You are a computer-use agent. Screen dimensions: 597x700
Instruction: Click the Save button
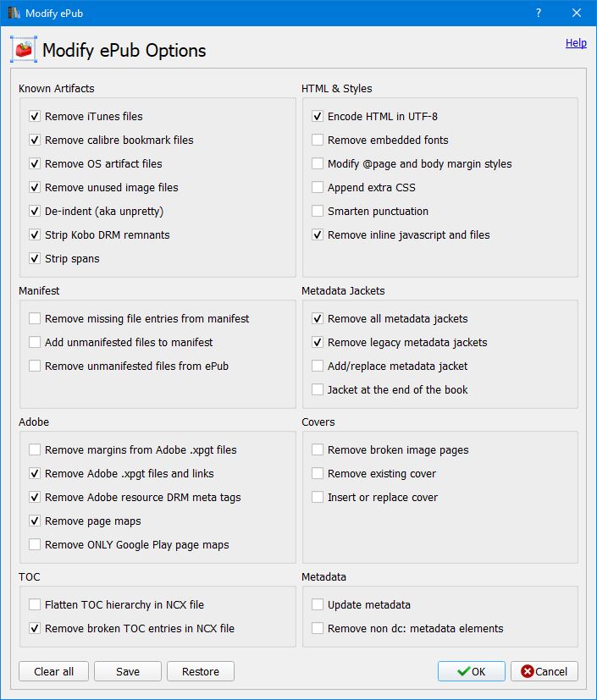click(x=128, y=671)
